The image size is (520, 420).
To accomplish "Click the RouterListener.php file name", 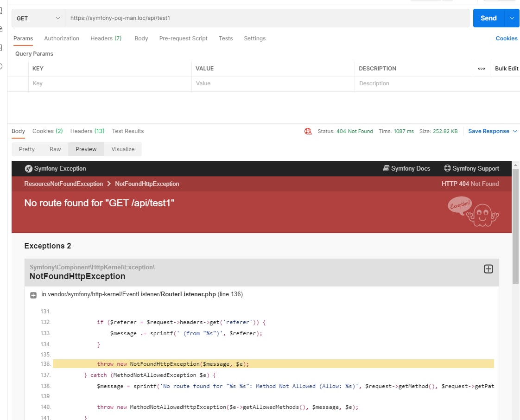I will point(188,294).
